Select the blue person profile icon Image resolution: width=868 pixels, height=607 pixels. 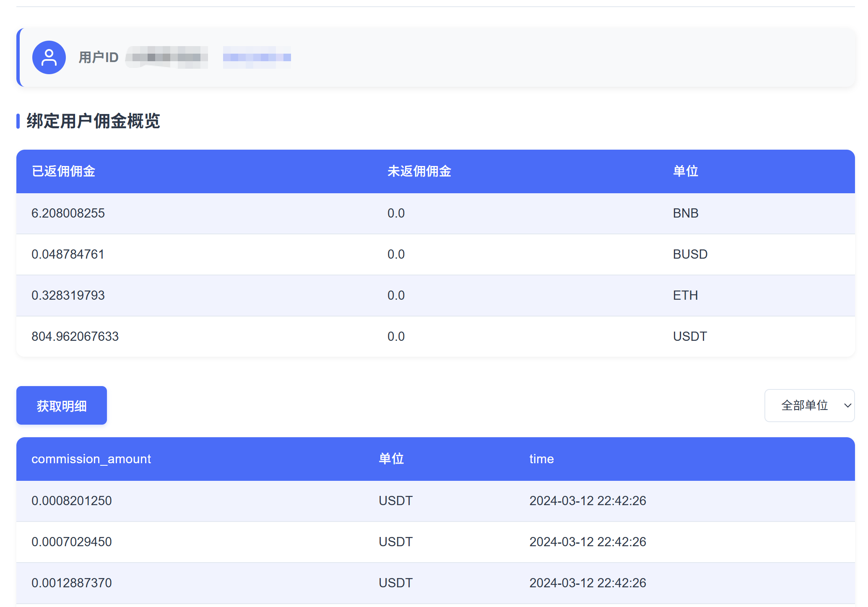(49, 57)
